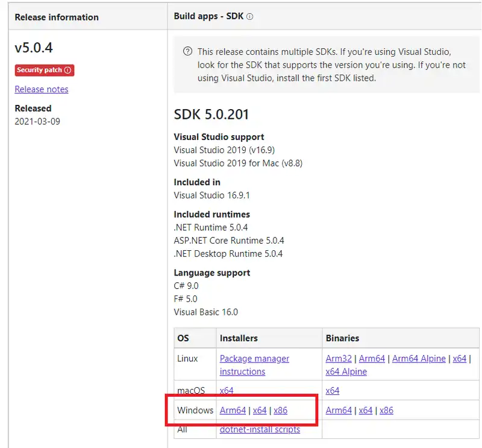The image size is (482, 448).
Task: Download the Windows x86 installer
Action: pos(280,411)
